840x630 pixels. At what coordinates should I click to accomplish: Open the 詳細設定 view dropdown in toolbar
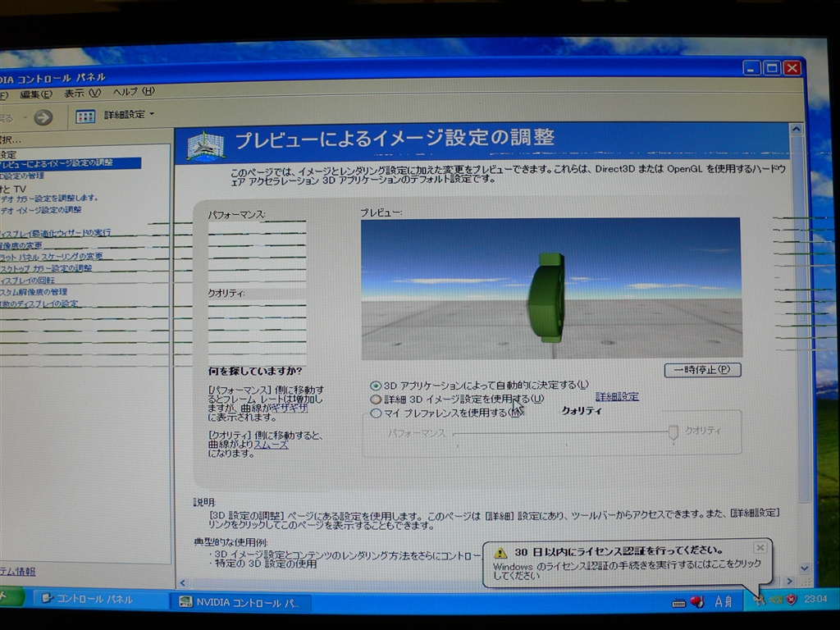129,114
